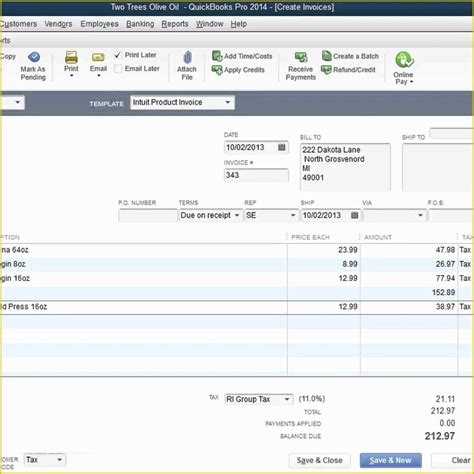Select the 152.89 subtotal cell
Viewport: 474px width, 474px height.
[409, 292]
